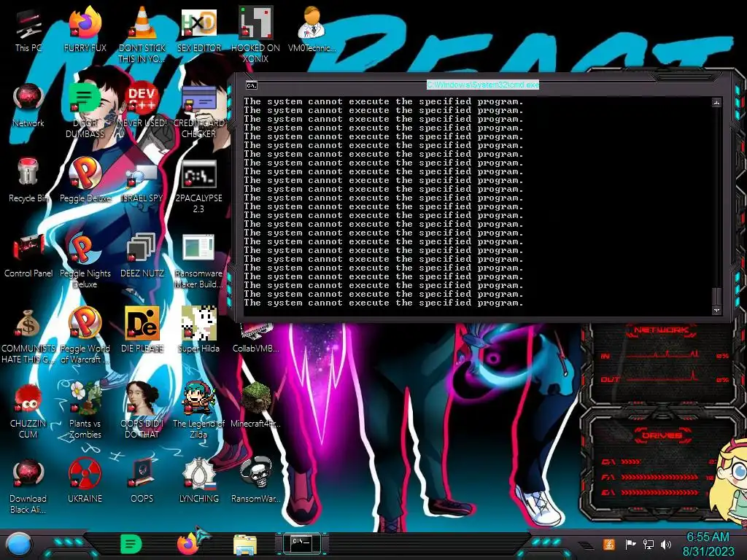Launch The Legend of Zilda shortcut
The width and height of the screenshot is (747, 560).
[x=198, y=411]
